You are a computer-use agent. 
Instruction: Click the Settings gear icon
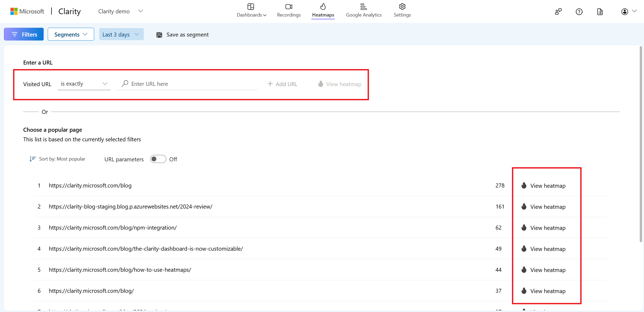coord(402,6)
